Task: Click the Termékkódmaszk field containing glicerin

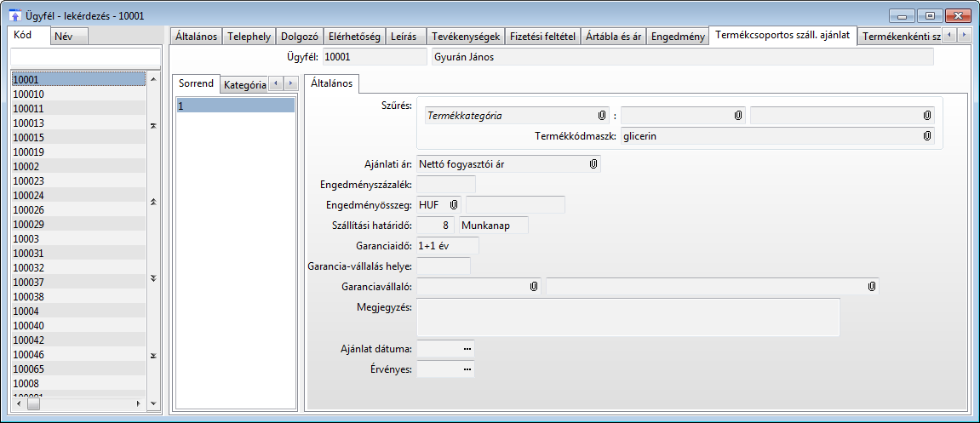Action: coord(777,136)
